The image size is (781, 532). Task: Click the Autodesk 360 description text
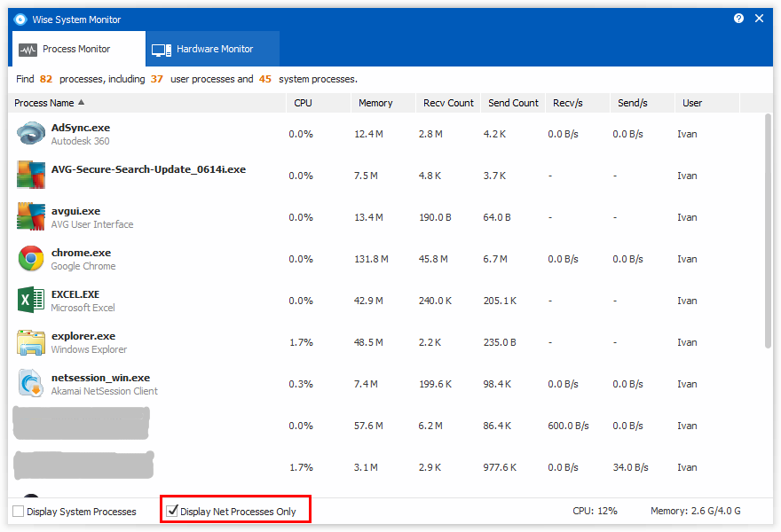(x=80, y=141)
